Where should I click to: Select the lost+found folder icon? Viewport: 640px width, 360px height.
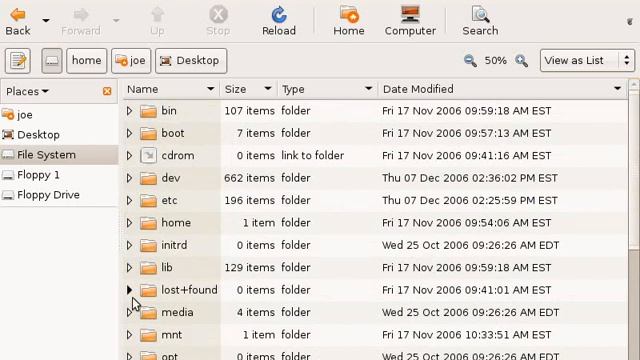point(148,290)
